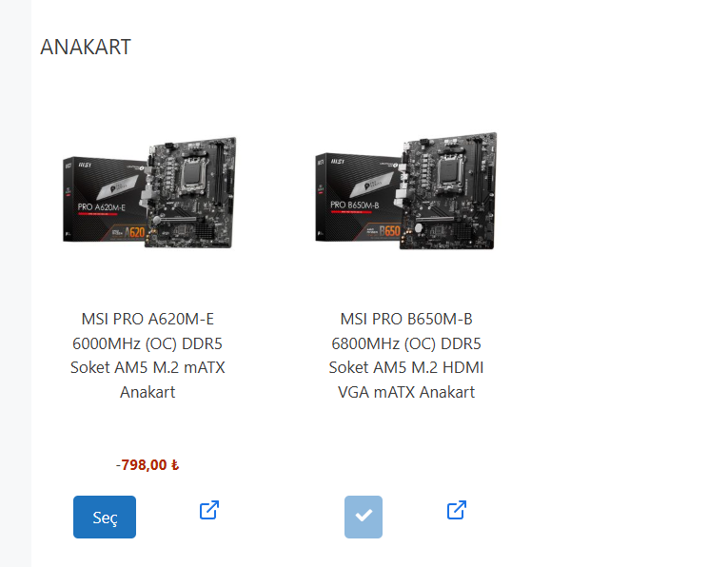View the A620M-E motherboard board photo
The height and width of the screenshot is (567, 728).
tap(191, 192)
